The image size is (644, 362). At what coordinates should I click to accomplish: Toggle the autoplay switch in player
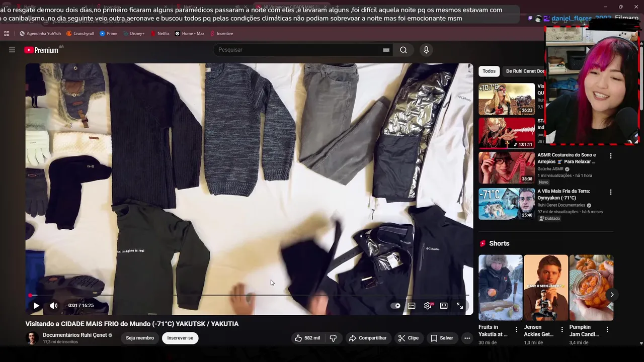(396, 306)
